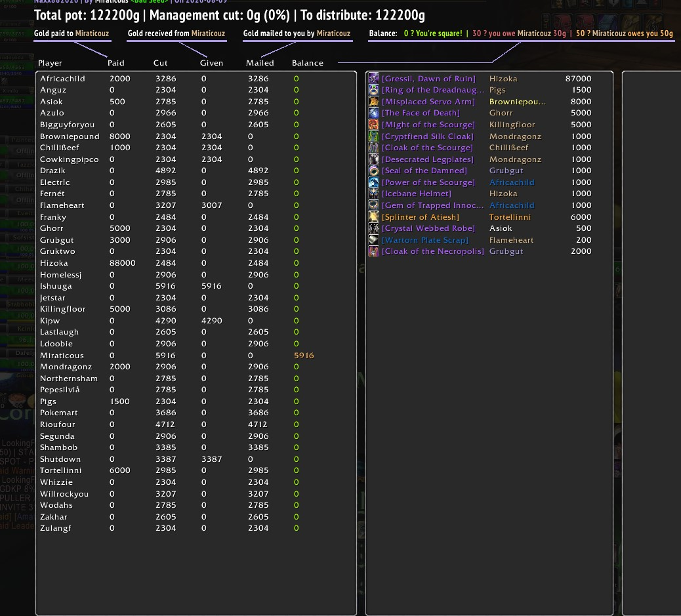Click Shutdown's given amount 3387
Screen dimensions: 681x616
pos(211,459)
